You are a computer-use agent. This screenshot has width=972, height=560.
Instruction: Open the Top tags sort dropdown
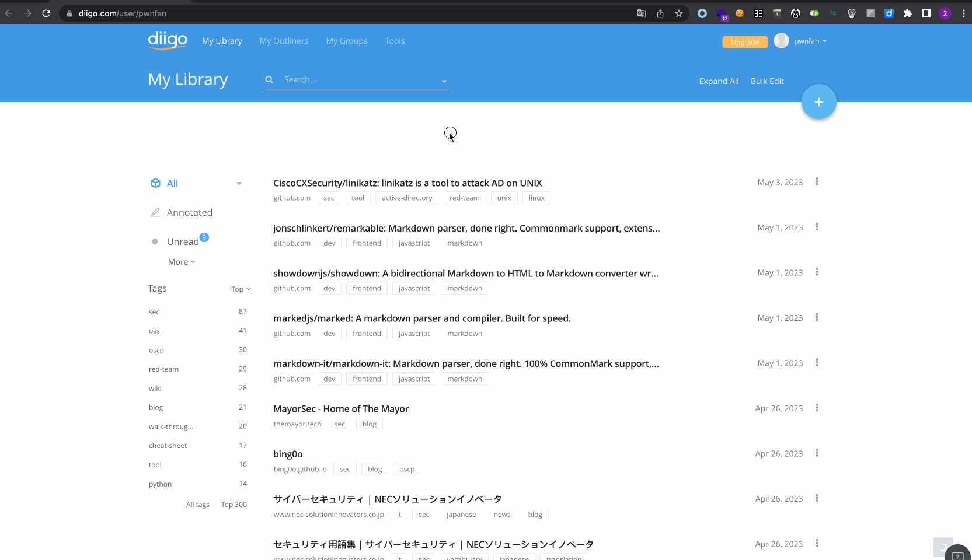tap(241, 289)
